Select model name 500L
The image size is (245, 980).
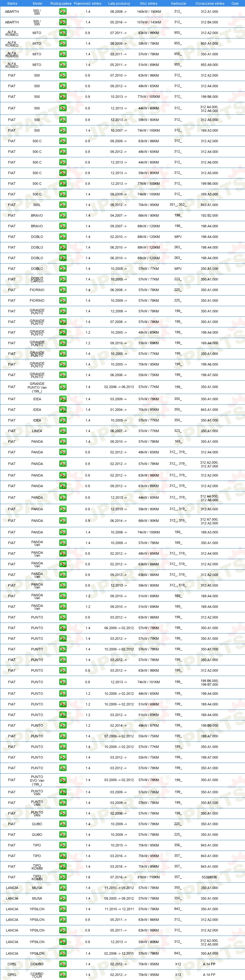[37, 205]
